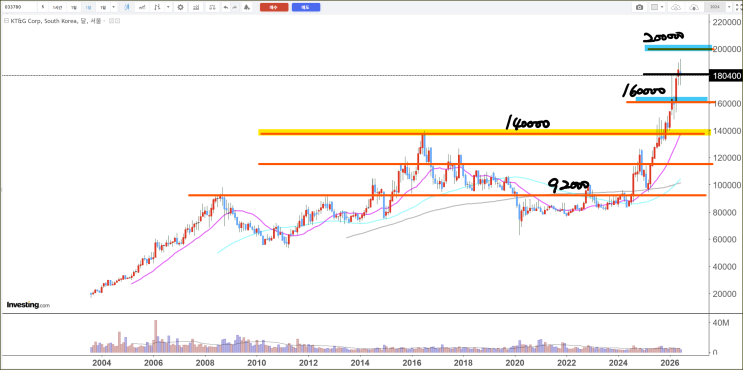Toggle the second small legend box icon

pos(118,20)
